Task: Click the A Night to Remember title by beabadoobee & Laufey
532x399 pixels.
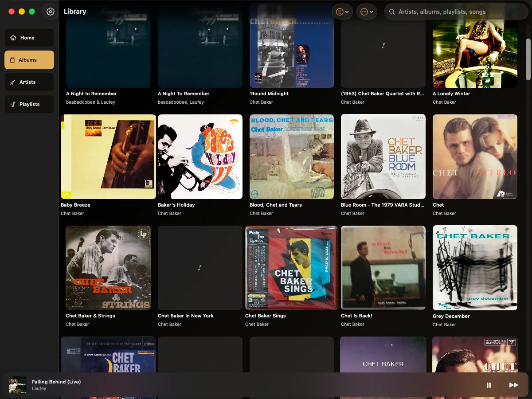Action: (91, 94)
